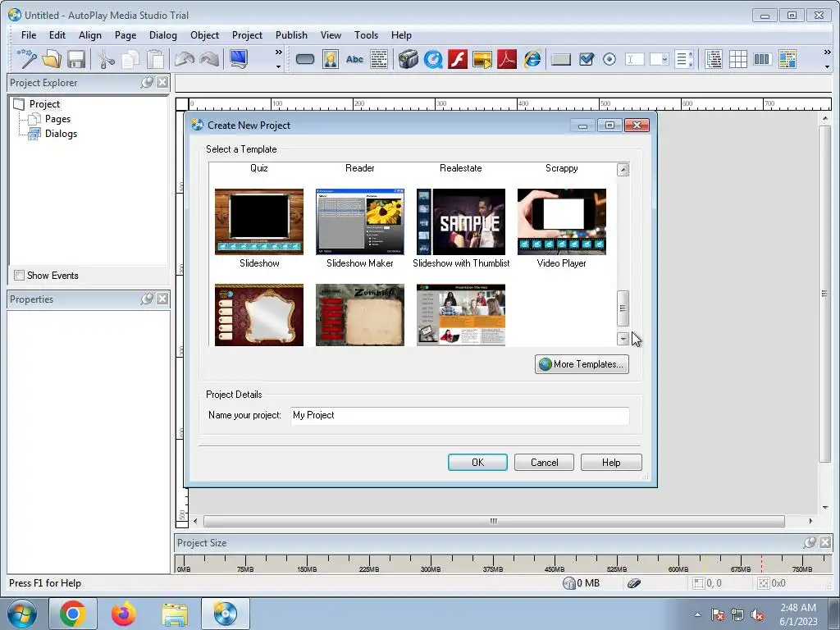Choose the Zombie themed template thumbnail
This screenshot has width=840, height=630.
click(x=360, y=315)
